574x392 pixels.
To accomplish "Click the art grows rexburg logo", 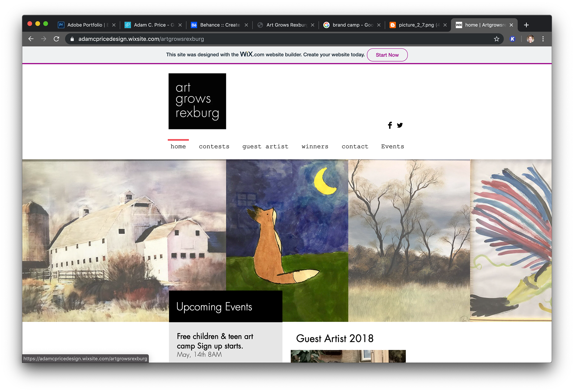I will click(197, 101).
